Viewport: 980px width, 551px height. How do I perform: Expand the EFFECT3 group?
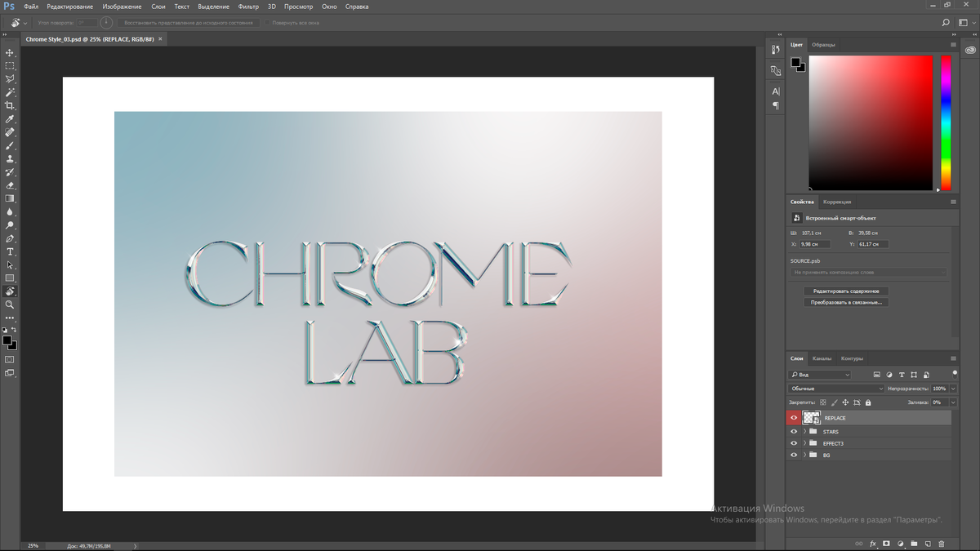(804, 443)
